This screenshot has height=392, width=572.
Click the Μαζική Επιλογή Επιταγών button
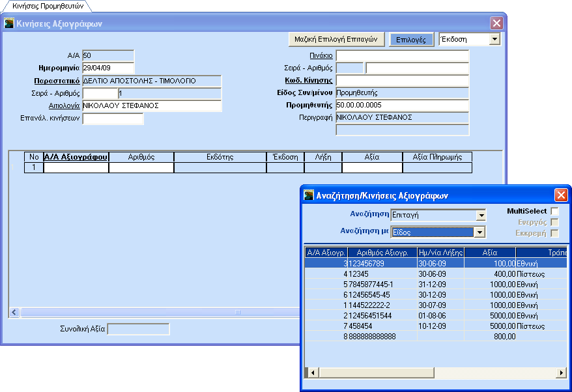pyautogui.click(x=336, y=39)
